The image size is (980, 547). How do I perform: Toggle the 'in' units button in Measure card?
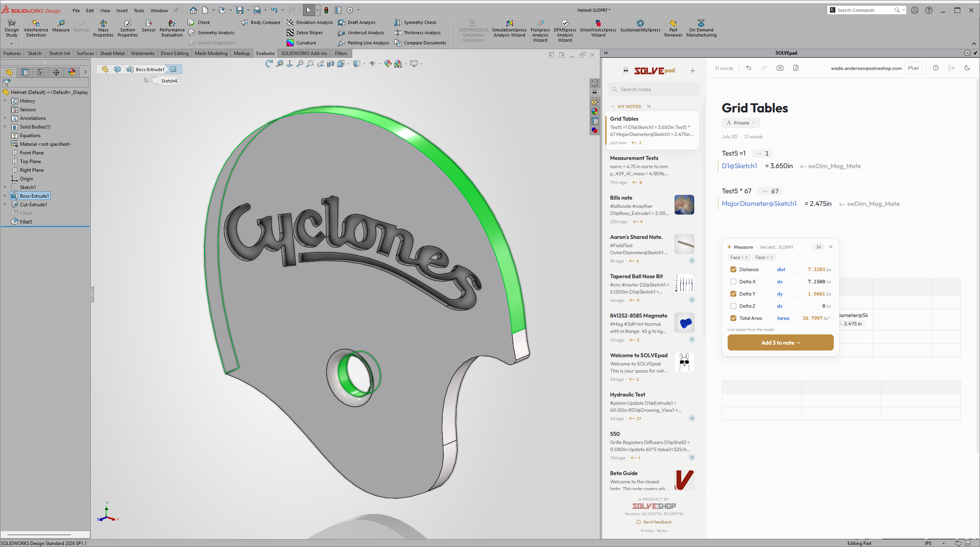pyautogui.click(x=818, y=247)
